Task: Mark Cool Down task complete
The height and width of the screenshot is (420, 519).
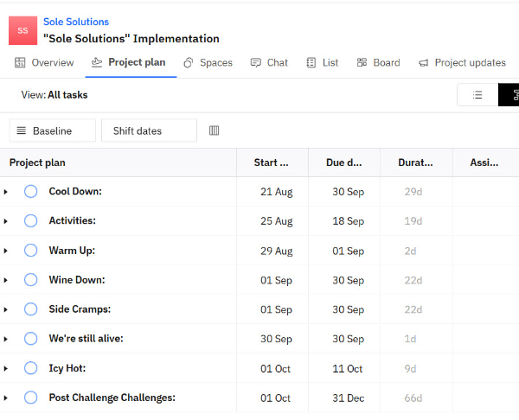Action: coord(31,191)
